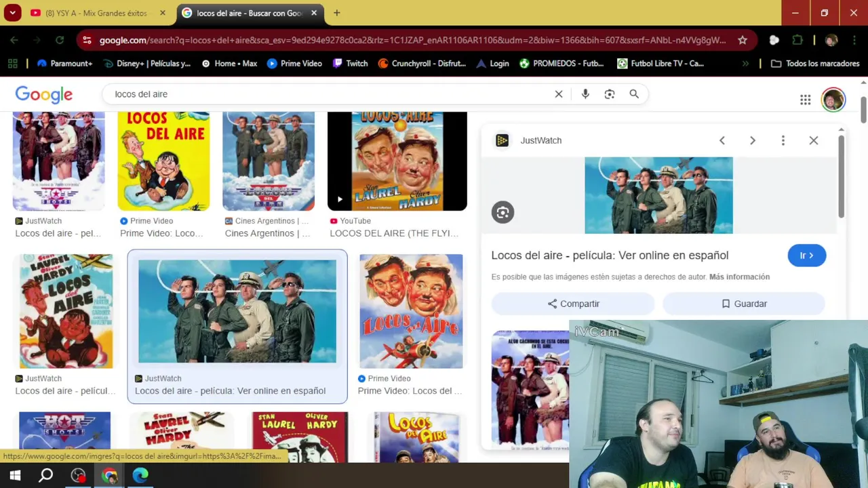
Task: Open the Paramount+ bookmark
Action: [x=64, y=64]
